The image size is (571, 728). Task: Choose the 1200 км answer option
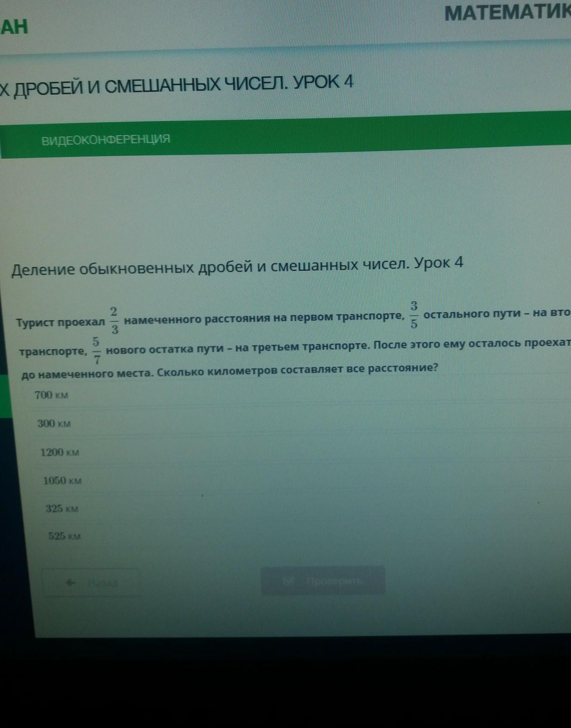pyautogui.click(x=60, y=452)
